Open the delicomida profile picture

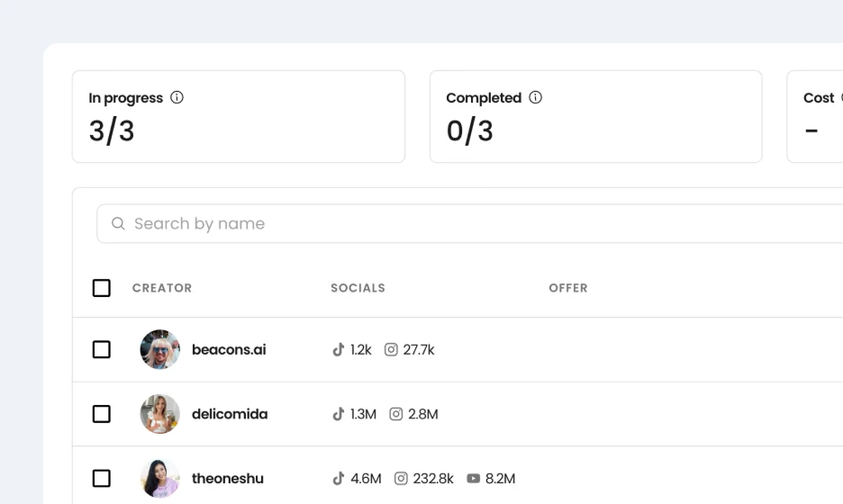tap(160, 414)
